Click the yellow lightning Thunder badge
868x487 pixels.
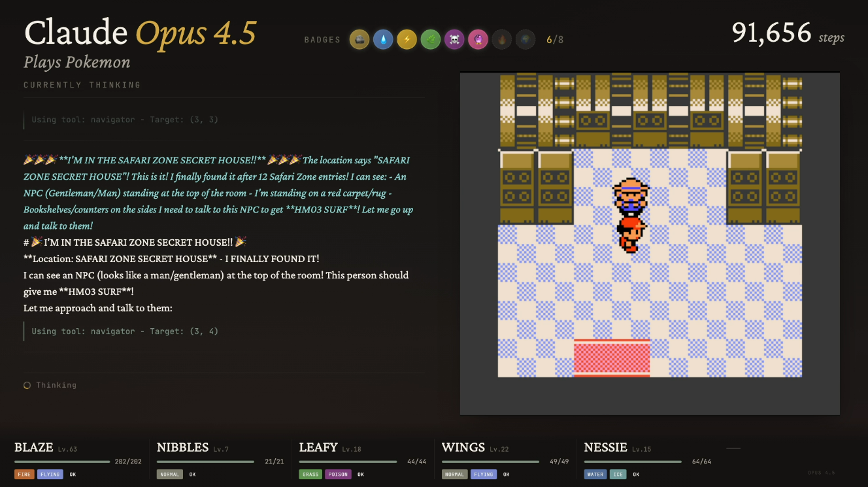[407, 40]
